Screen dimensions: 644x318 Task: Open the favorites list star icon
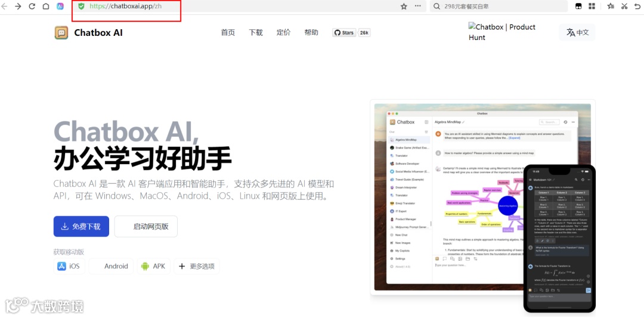pos(611,6)
